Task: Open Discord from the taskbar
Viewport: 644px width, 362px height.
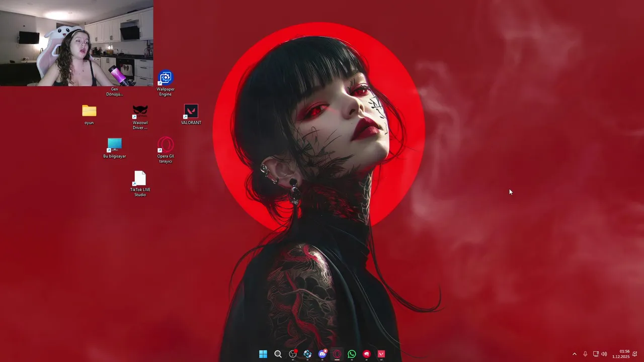Action: (x=323, y=354)
